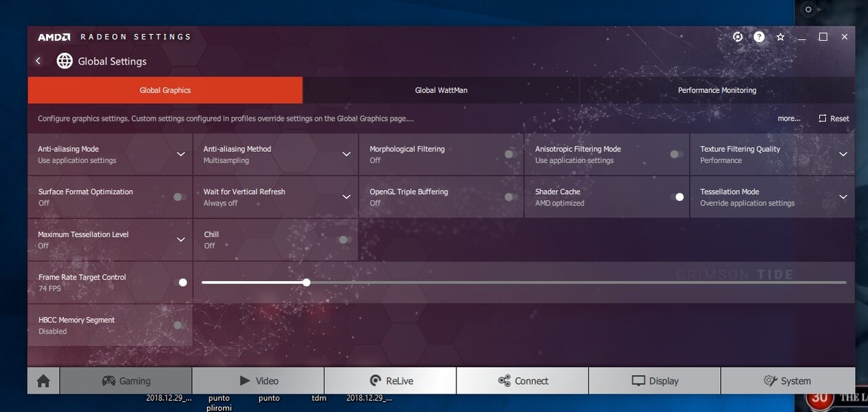Reset the global graphics settings
The width and height of the screenshot is (868, 412).
833,118
